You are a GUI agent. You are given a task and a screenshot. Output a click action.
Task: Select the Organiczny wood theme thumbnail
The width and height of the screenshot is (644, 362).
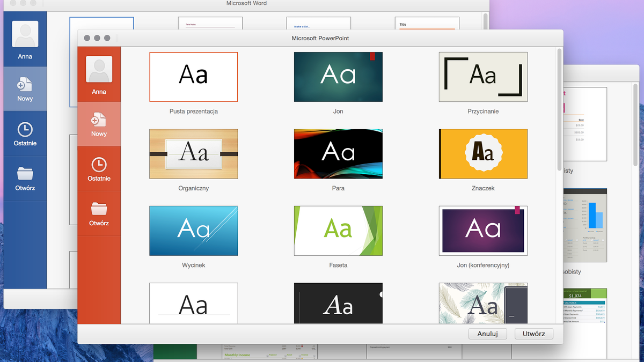coord(194,154)
